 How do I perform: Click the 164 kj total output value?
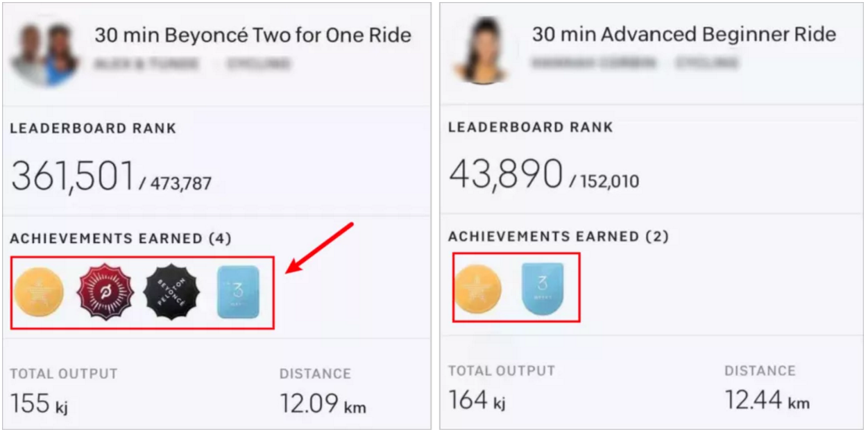[477, 401]
